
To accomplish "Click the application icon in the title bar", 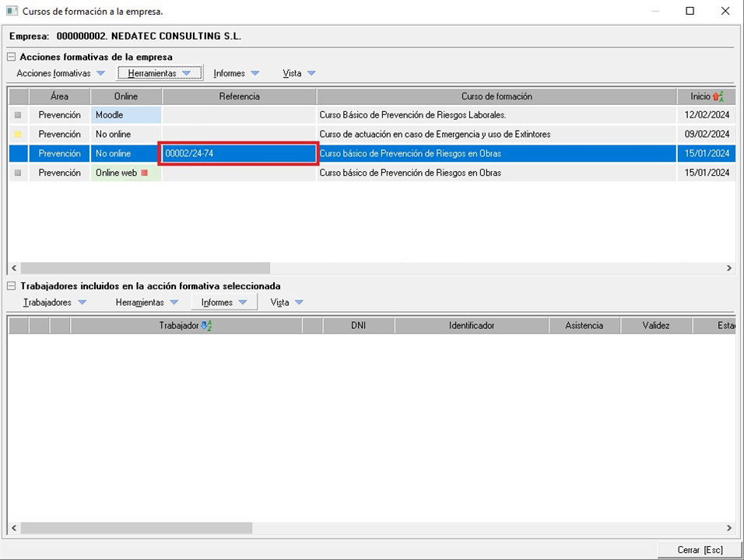I will coord(12,12).
